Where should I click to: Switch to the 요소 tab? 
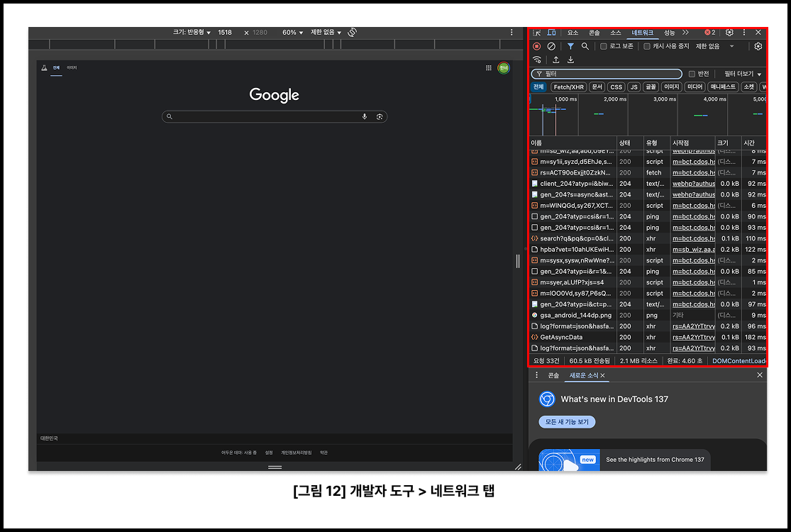pos(572,32)
